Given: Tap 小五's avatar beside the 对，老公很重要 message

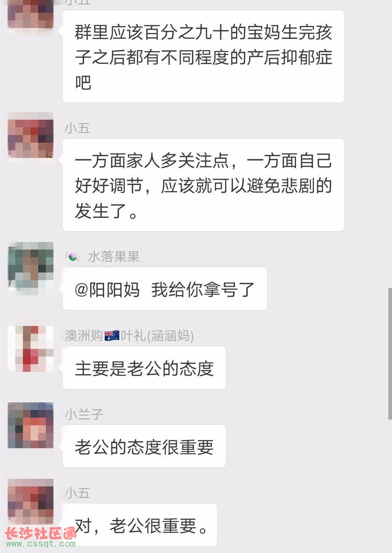Looking at the screenshot, I should pos(31,502).
